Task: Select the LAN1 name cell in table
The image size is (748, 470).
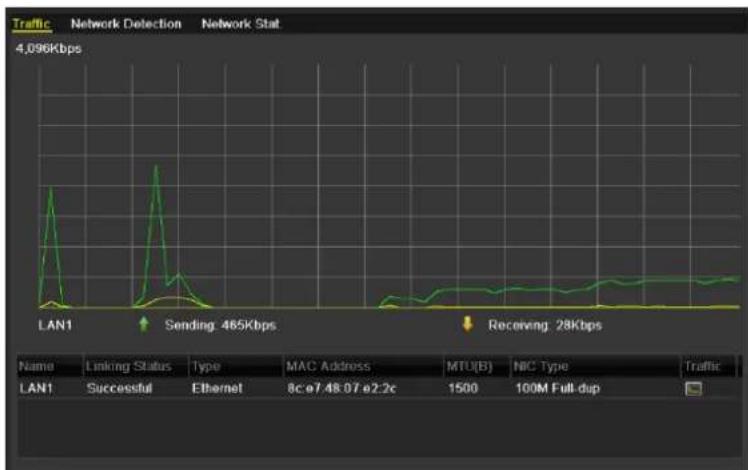Action: [x=36, y=388]
